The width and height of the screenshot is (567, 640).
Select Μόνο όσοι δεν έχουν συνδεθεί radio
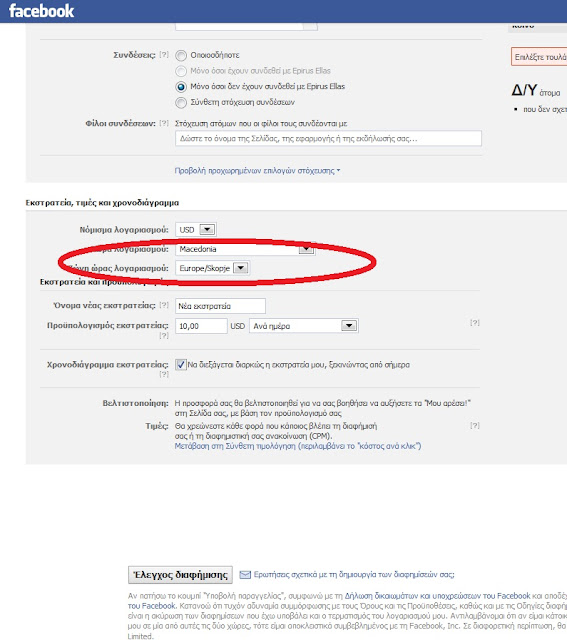click(181, 87)
